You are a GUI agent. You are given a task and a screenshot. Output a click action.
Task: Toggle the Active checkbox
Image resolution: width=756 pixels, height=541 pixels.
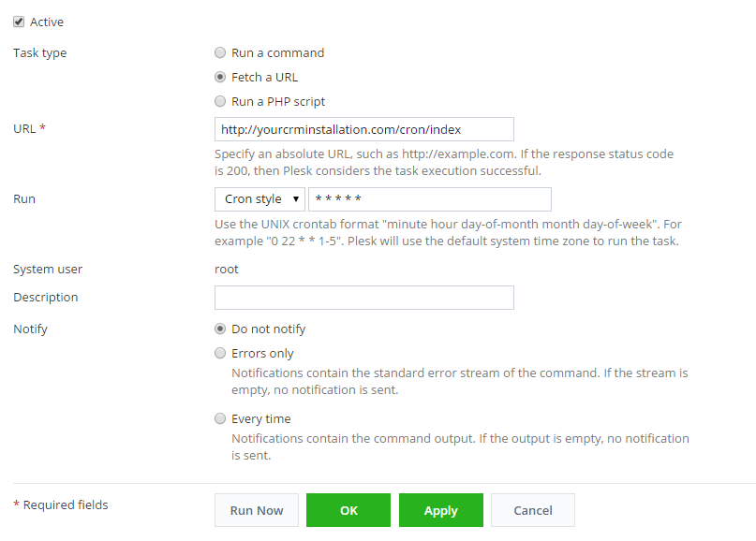click(x=19, y=22)
